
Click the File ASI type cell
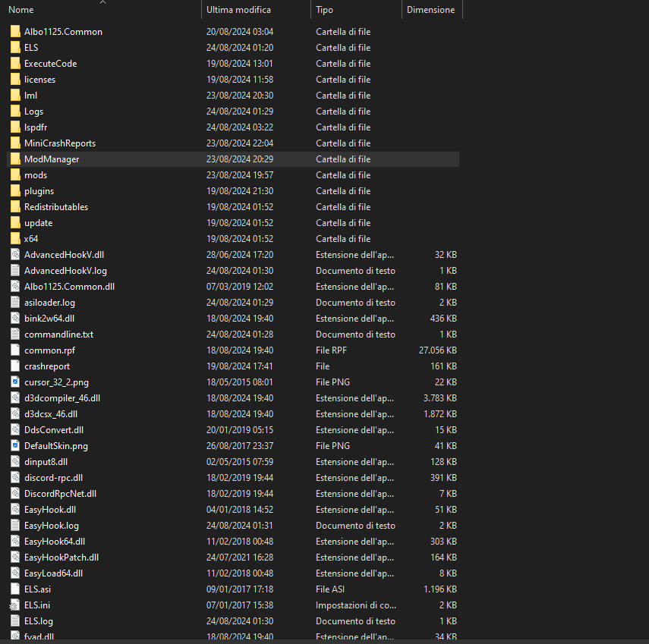tap(330, 589)
